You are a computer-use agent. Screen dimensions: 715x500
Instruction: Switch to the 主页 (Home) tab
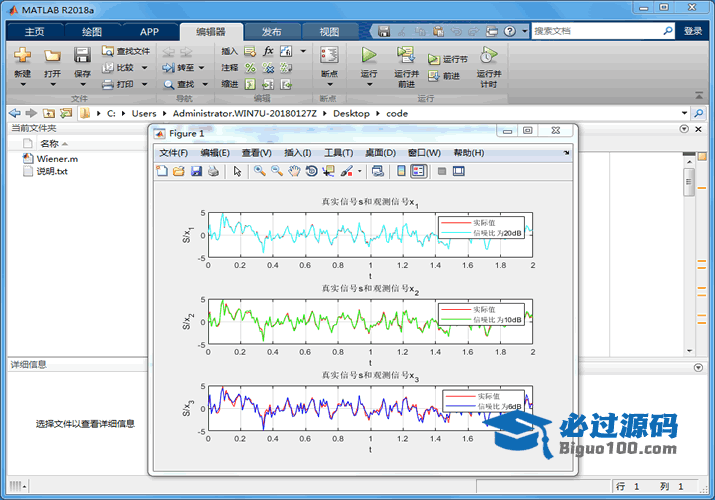tap(35, 32)
